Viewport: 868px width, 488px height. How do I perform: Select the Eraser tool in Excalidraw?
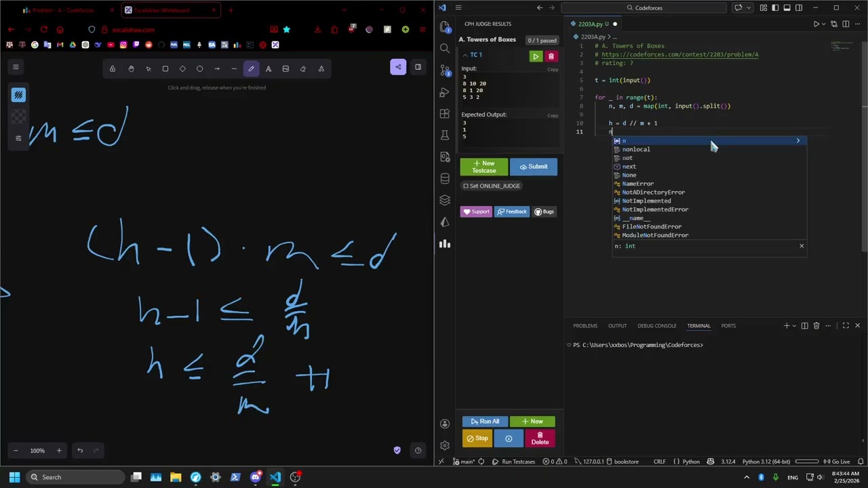coord(303,68)
